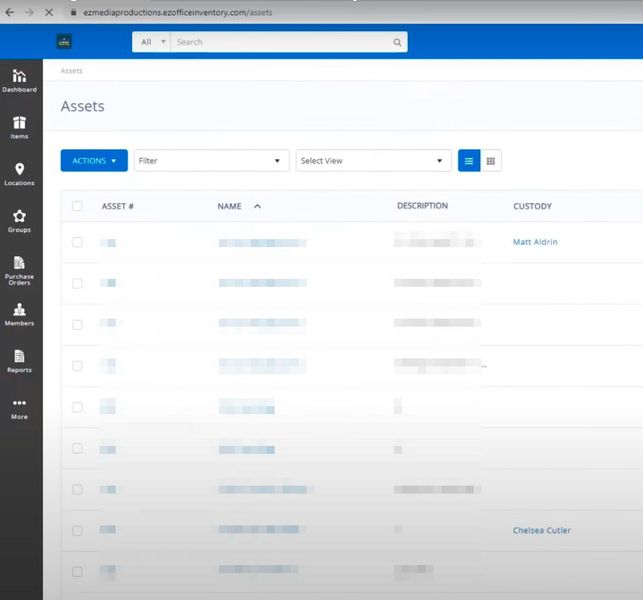Check the Chelsea Cutler row checkbox
Viewport: 643px width, 600px height.
coord(77,530)
